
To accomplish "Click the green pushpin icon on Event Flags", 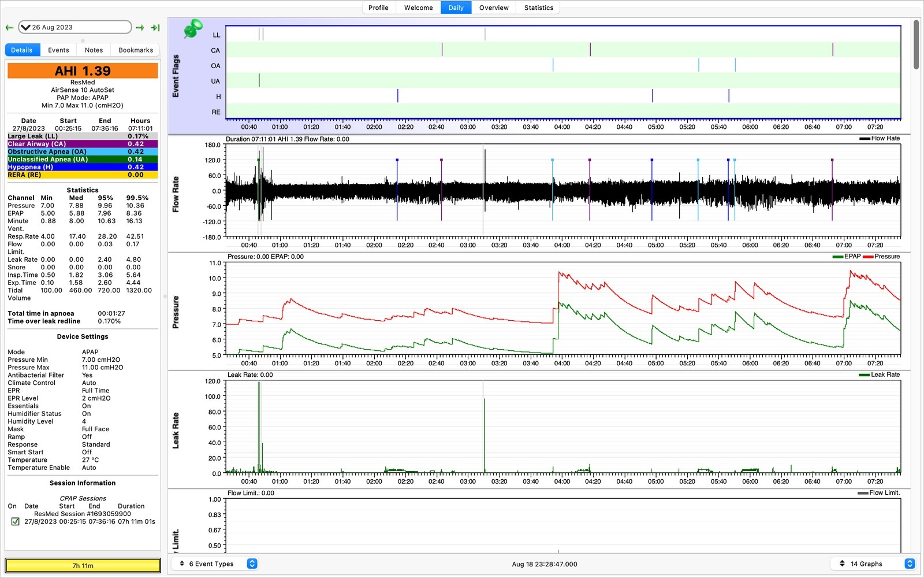I will tap(193, 29).
